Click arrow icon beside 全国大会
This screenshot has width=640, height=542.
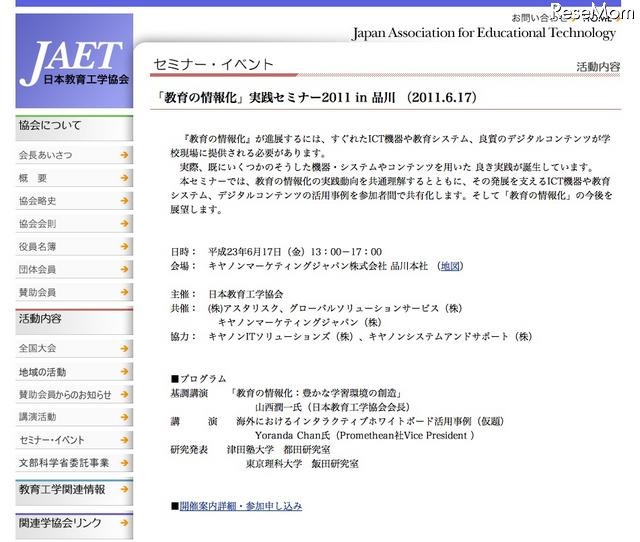coord(123,349)
